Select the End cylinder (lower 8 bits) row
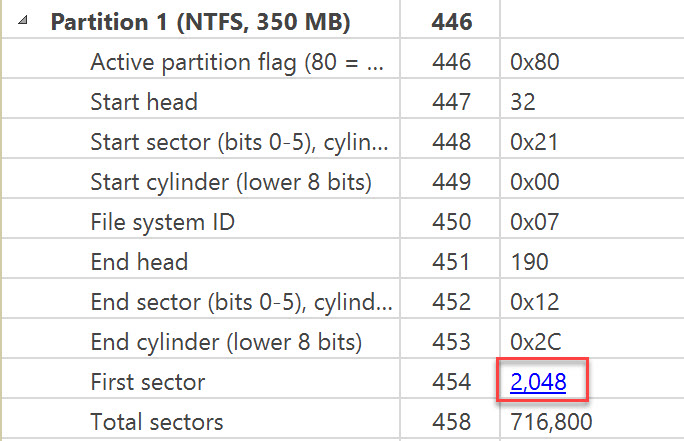Screen dimensions: 684x441 tap(226, 342)
